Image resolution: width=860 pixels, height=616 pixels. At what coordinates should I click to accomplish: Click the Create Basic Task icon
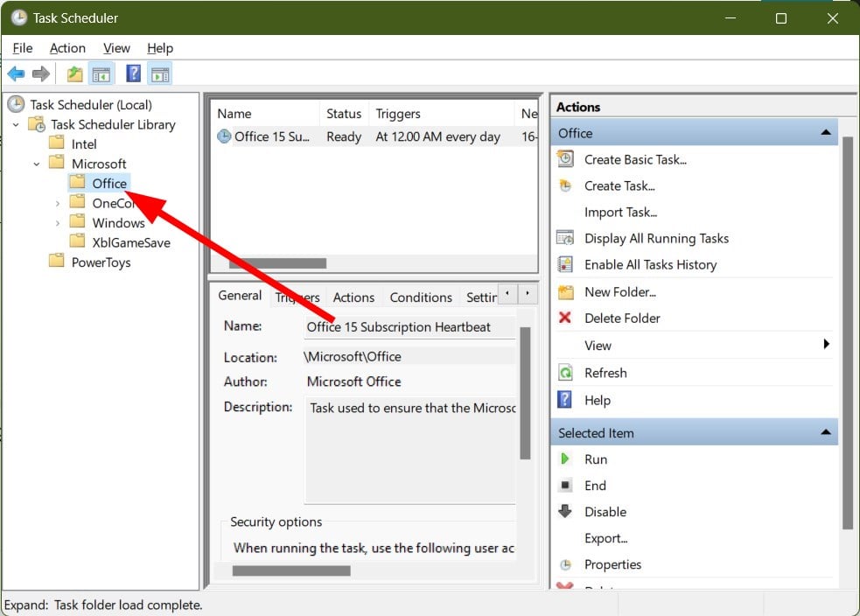tap(565, 159)
